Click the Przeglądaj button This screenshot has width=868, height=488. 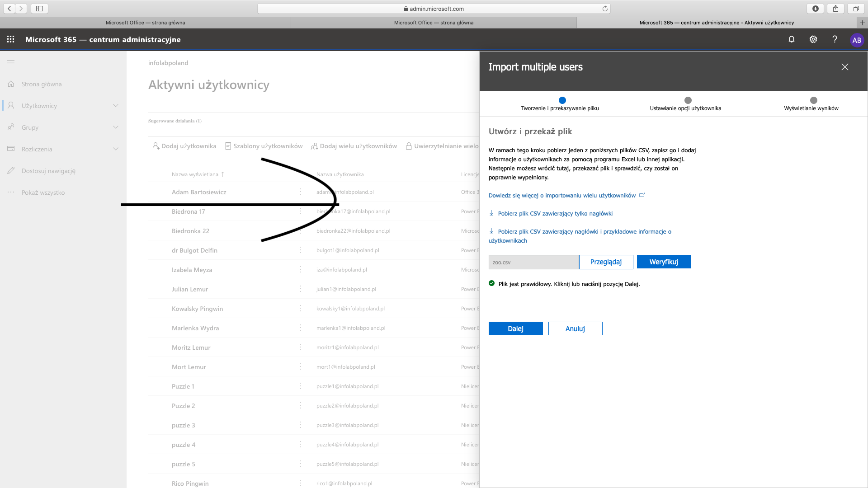coord(606,262)
